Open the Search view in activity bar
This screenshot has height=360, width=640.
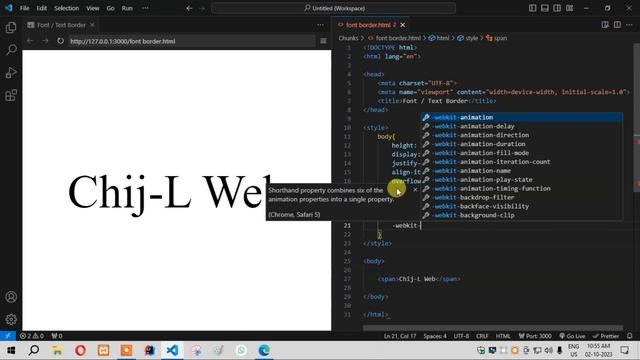click(11, 50)
